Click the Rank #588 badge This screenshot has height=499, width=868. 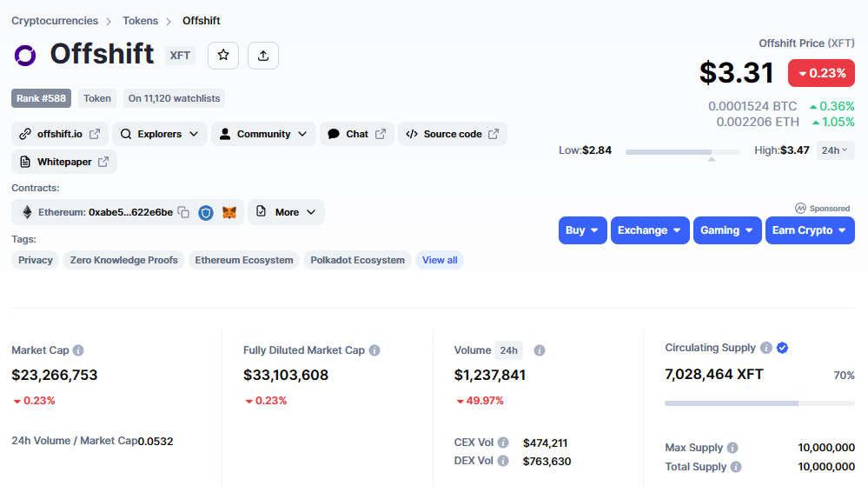[41, 98]
